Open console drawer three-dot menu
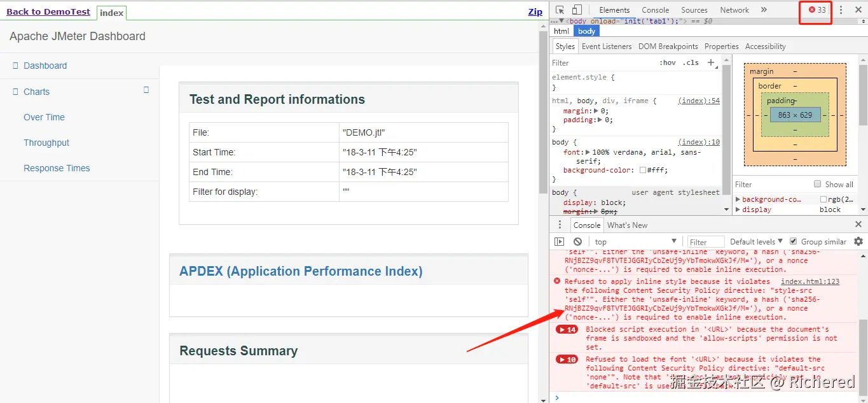 [560, 225]
